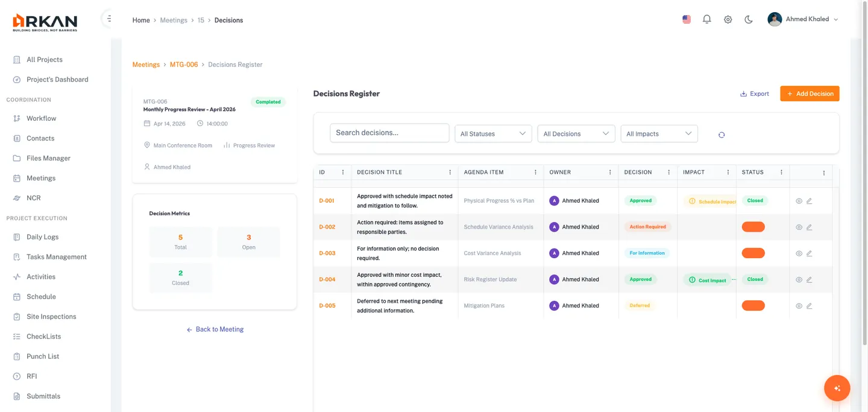Click the refresh filters icon
The width and height of the screenshot is (868, 412).
coord(722,135)
